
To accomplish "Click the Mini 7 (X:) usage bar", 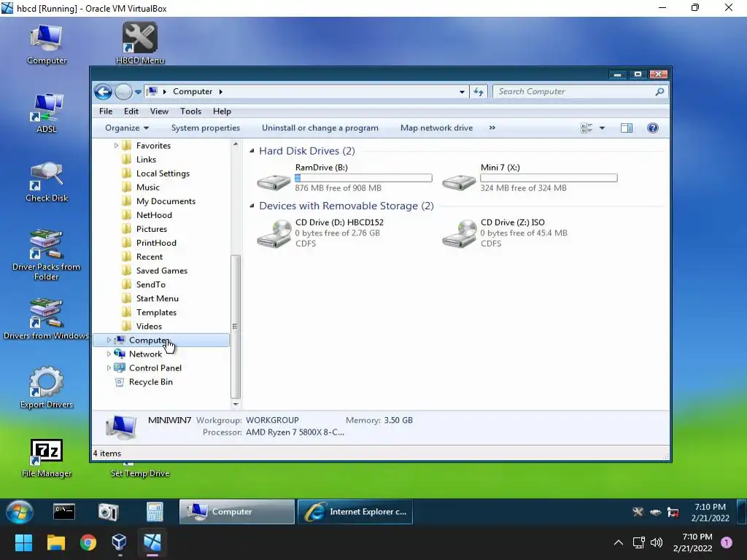I will pos(549,178).
